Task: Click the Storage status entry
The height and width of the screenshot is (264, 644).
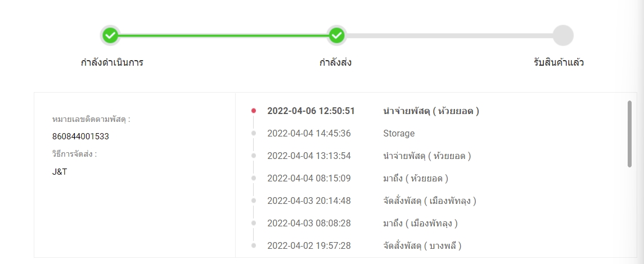Action: point(399,134)
